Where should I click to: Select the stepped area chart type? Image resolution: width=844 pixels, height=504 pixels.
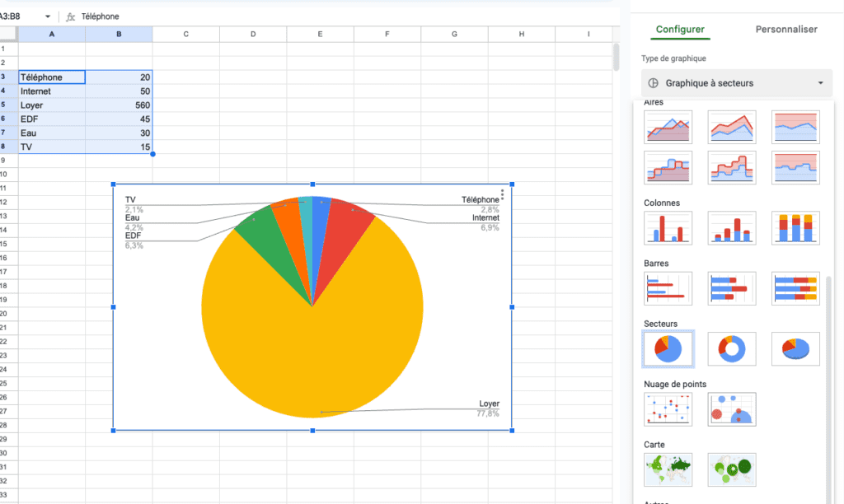[668, 167]
